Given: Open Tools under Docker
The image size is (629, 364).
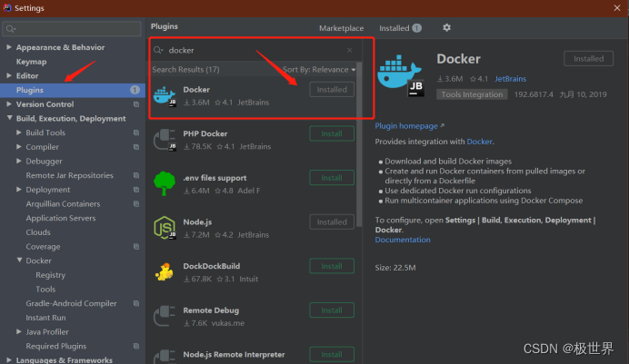Looking at the screenshot, I should point(45,290).
